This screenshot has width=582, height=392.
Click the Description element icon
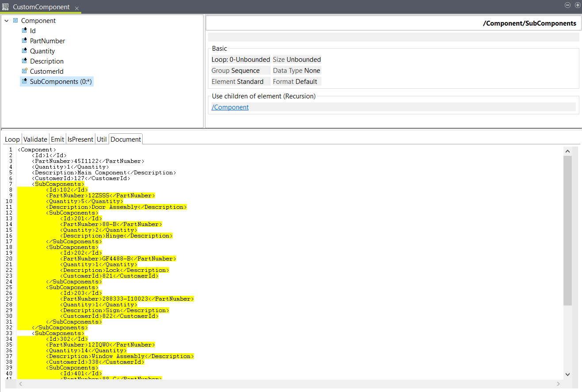[25, 61]
